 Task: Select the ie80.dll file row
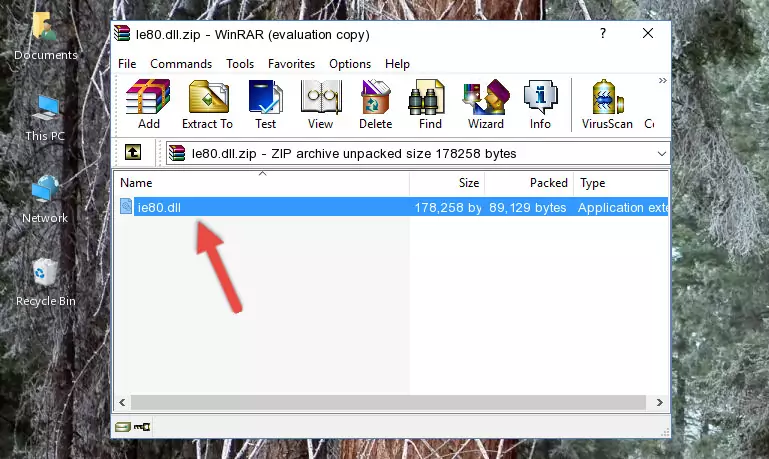(392, 207)
